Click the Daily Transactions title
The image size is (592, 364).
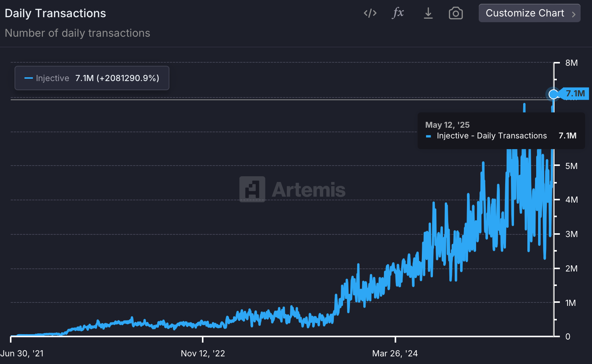pos(55,13)
